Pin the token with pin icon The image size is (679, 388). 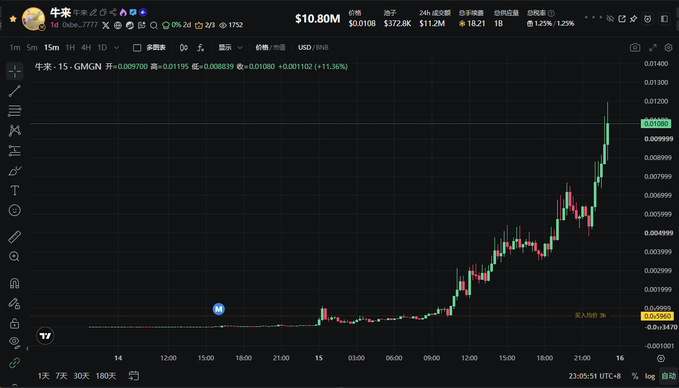633,19
